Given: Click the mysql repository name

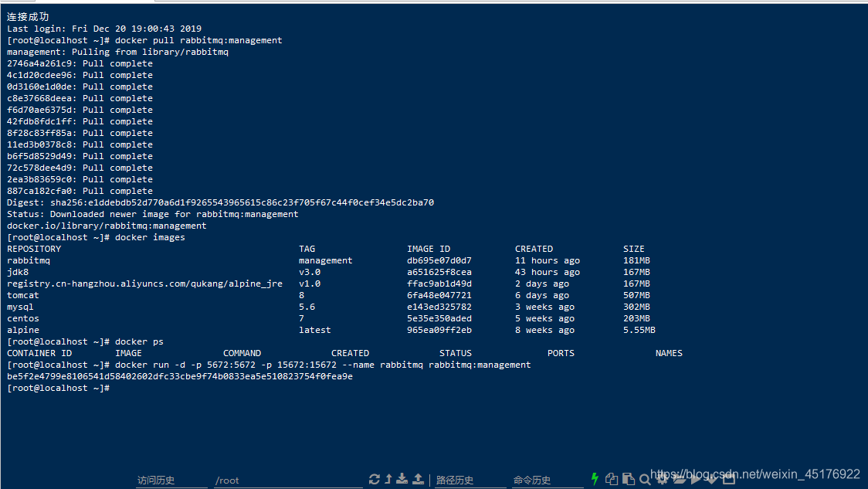Looking at the screenshot, I should pos(21,307).
